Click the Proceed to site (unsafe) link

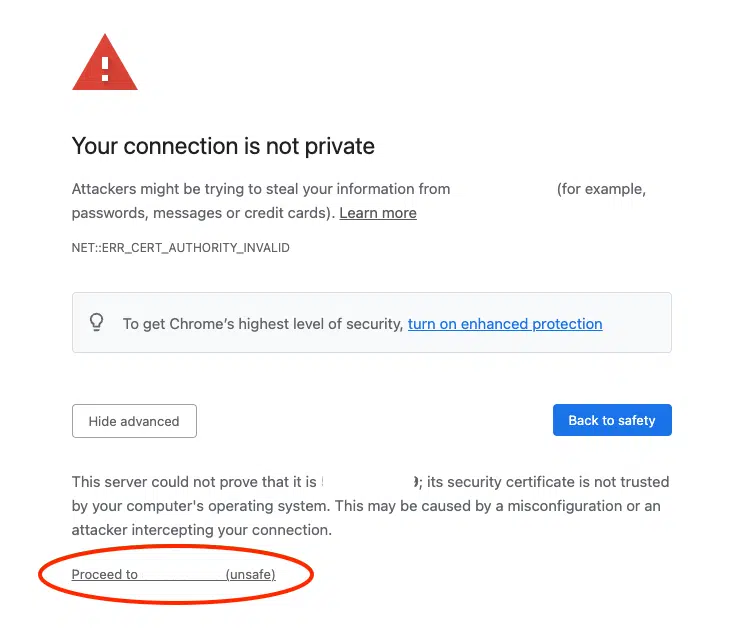click(173, 574)
